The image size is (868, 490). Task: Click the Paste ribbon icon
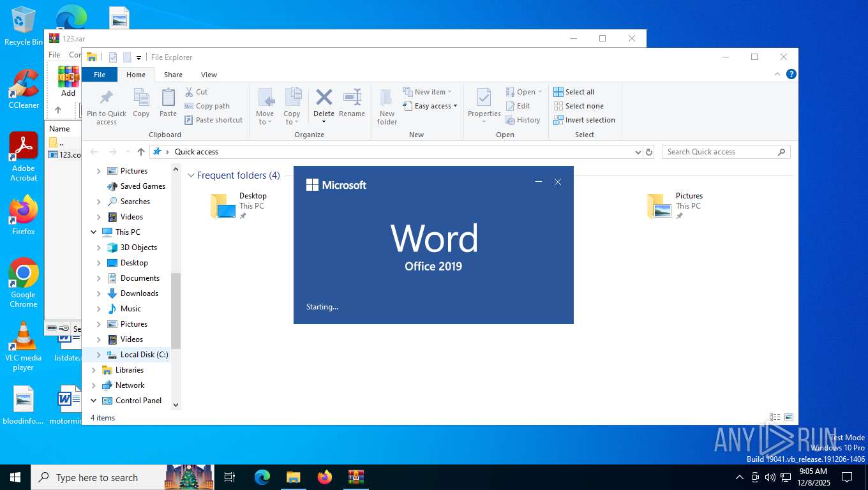168,98
